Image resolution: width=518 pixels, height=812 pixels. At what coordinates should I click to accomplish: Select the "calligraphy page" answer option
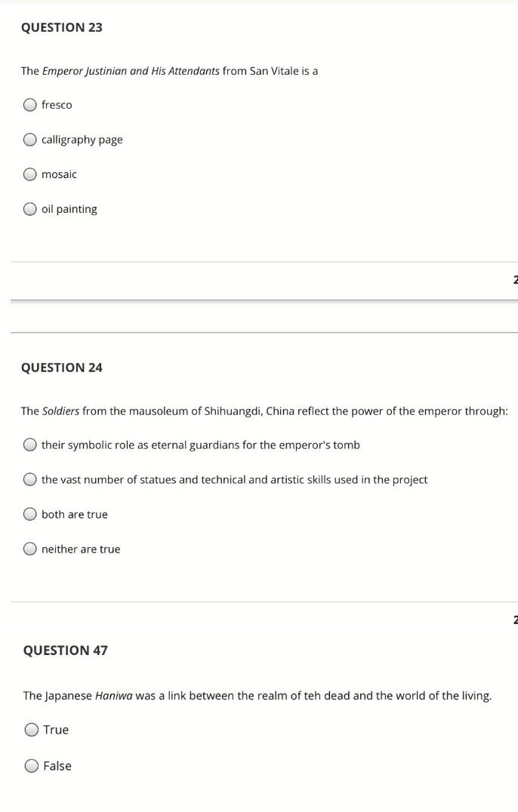[30, 140]
